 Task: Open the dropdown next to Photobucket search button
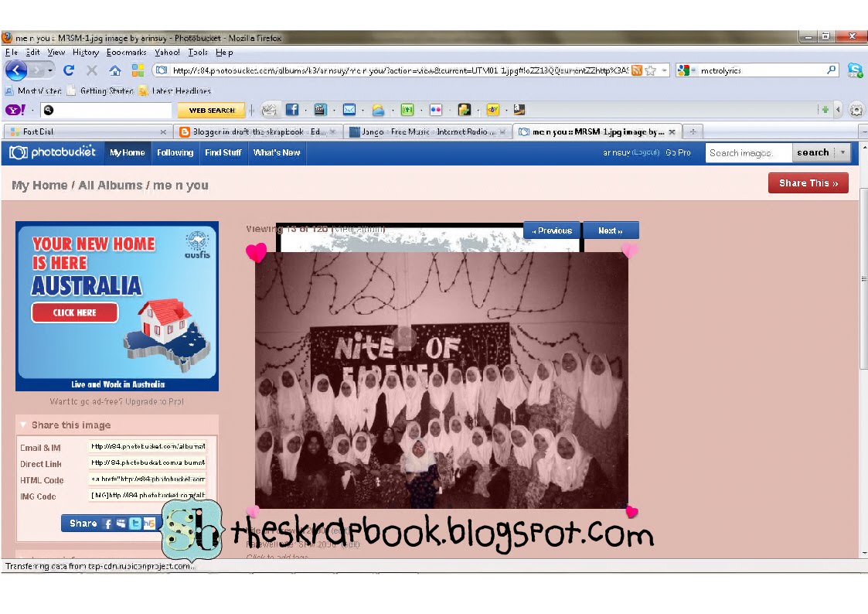tap(842, 152)
